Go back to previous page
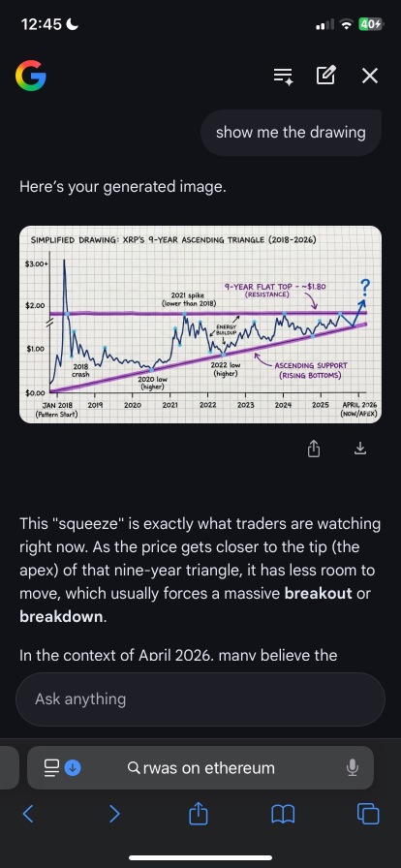 pyautogui.click(x=28, y=814)
